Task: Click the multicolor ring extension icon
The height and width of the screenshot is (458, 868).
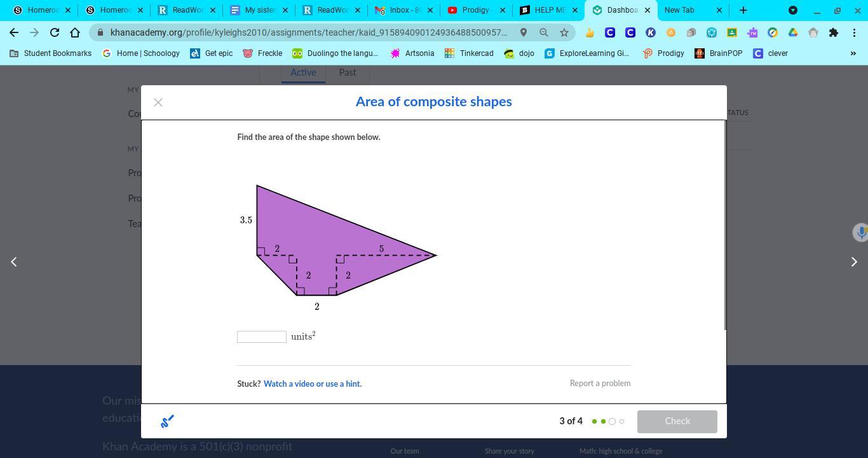Action: 773,32
